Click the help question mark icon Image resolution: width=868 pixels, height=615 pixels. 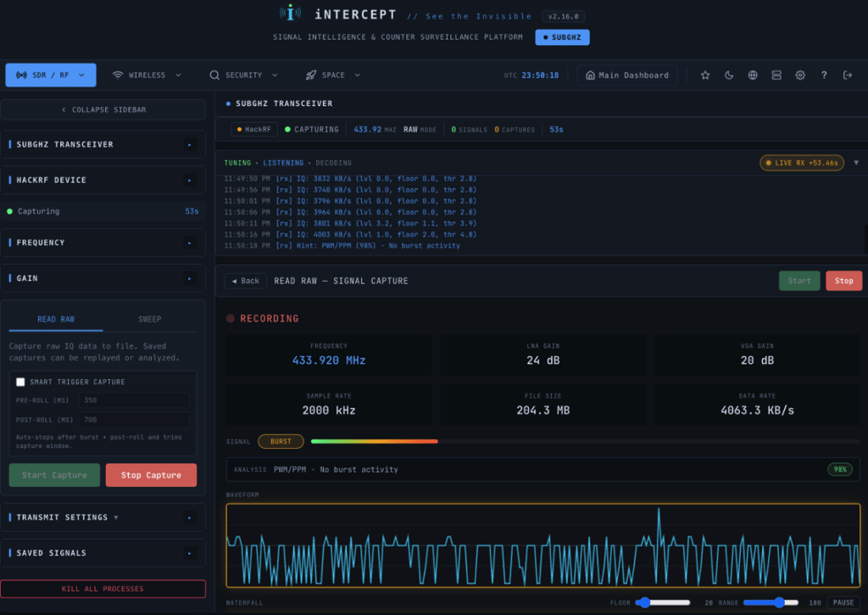(823, 75)
